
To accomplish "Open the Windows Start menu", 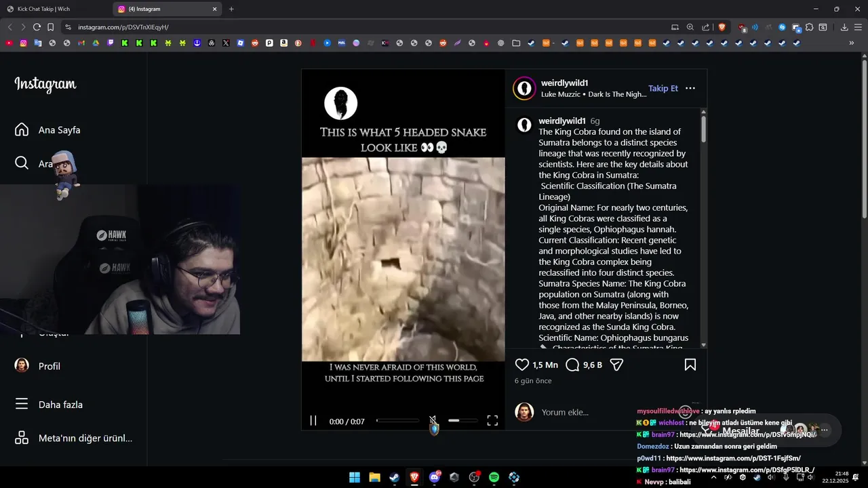I will pyautogui.click(x=355, y=477).
